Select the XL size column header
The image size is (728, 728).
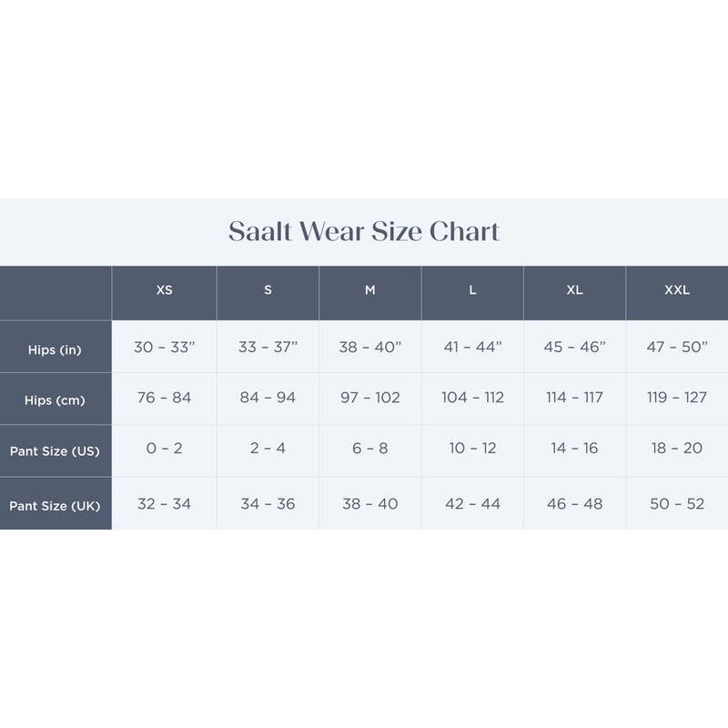(574, 293)
